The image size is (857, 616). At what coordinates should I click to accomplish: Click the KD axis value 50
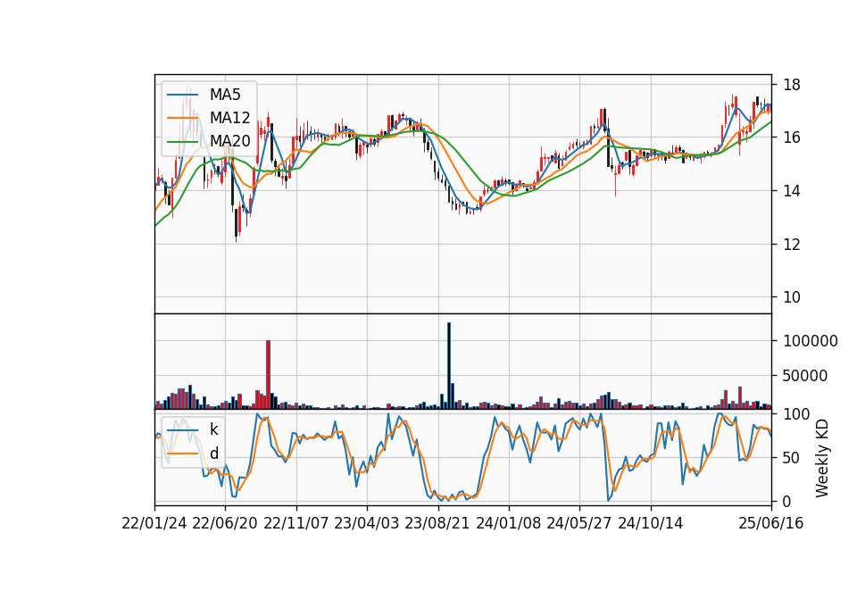point(792,457)
